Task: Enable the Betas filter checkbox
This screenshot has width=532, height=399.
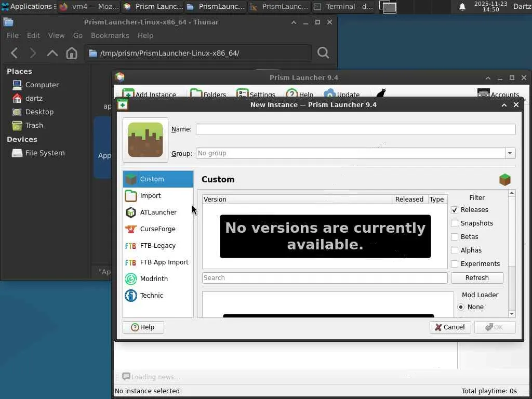Action: (x=454, y=237)
